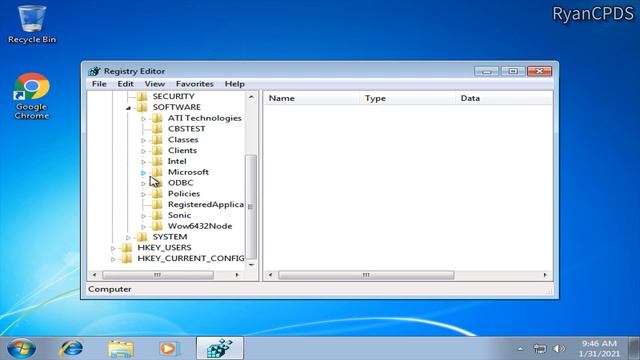
Task: Expand the Classes key
Action: [x=143, y=140]
